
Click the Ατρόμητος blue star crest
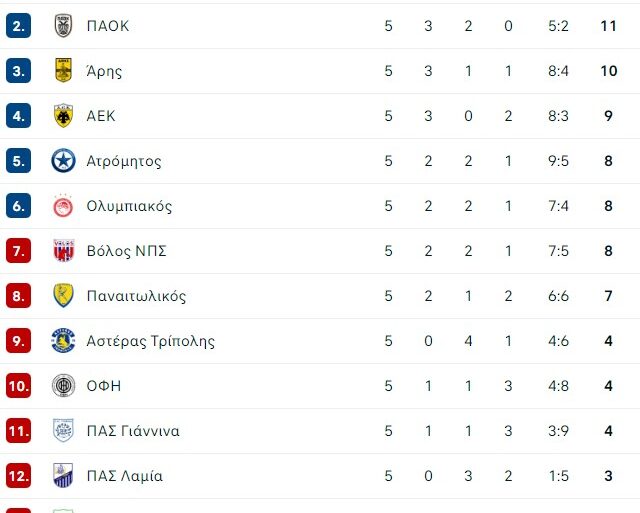[63, 161]
